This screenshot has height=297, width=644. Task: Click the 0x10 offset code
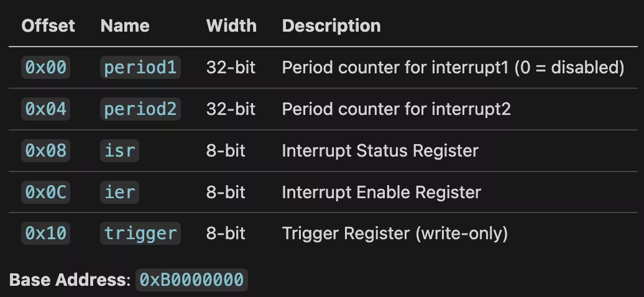click(x=45, y=234)
